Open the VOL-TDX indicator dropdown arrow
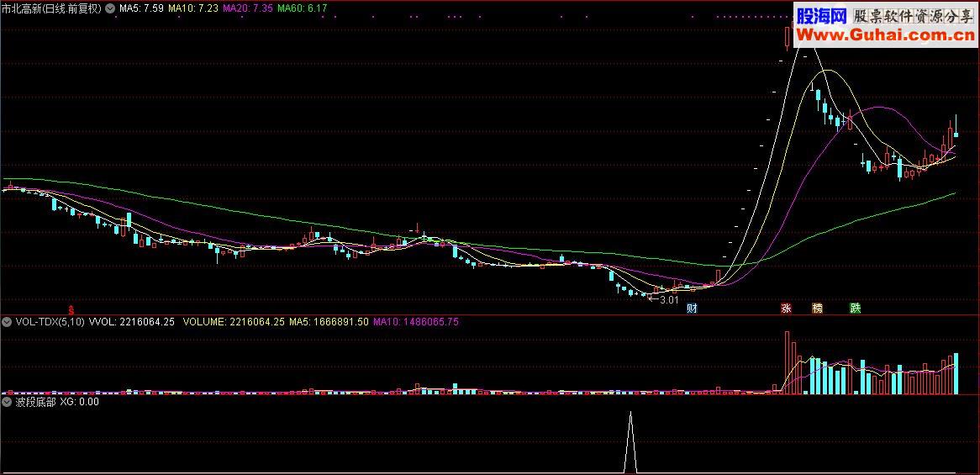The image size is (980, 475). coord(7,323)
